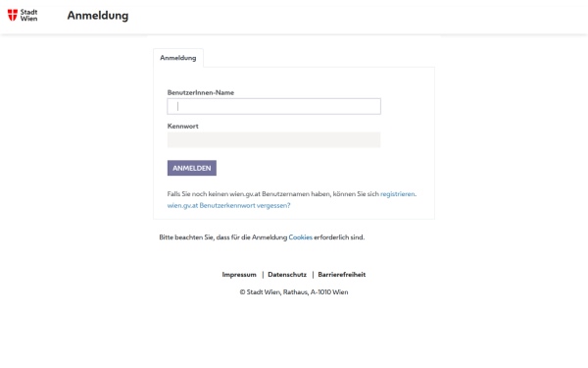This screenshot has width=588, height=368.
Task: Submit login with the ANMELDEN button
Action: 192,168
